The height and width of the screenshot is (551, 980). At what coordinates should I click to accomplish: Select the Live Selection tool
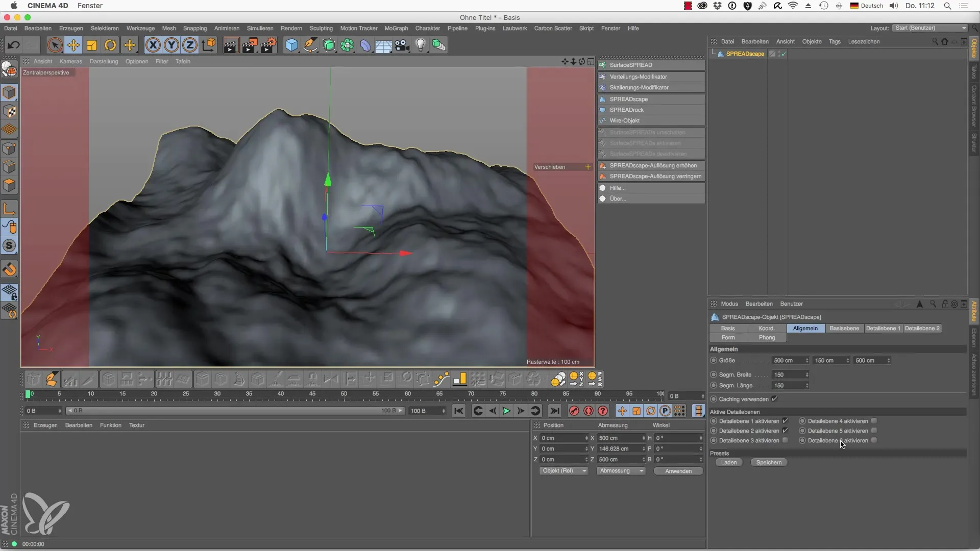(x=55, y=45)
